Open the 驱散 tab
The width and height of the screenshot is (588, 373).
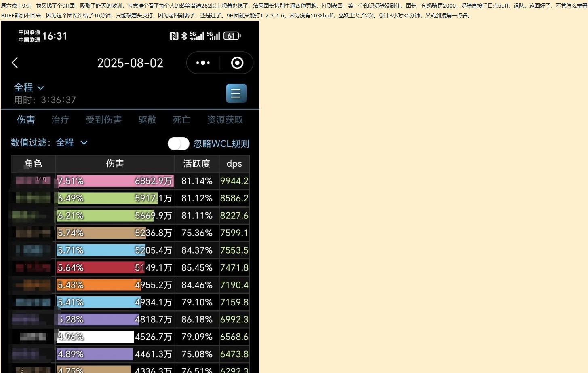[147, 120]
